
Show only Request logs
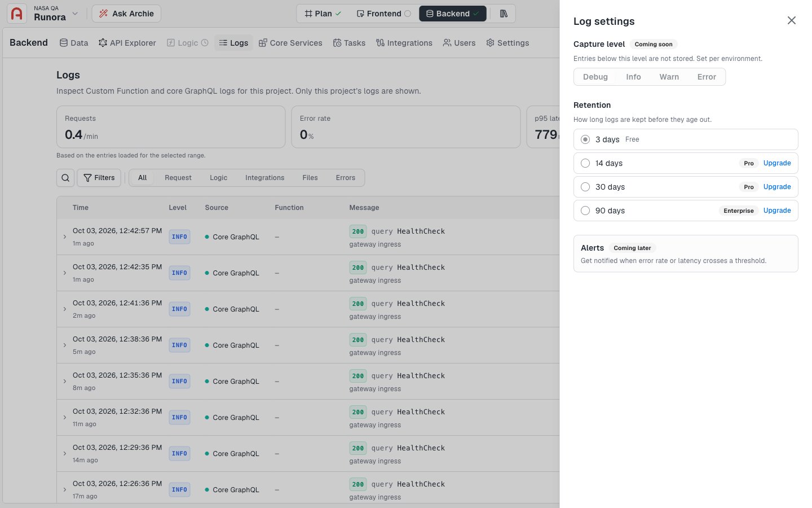pos(178,178)
